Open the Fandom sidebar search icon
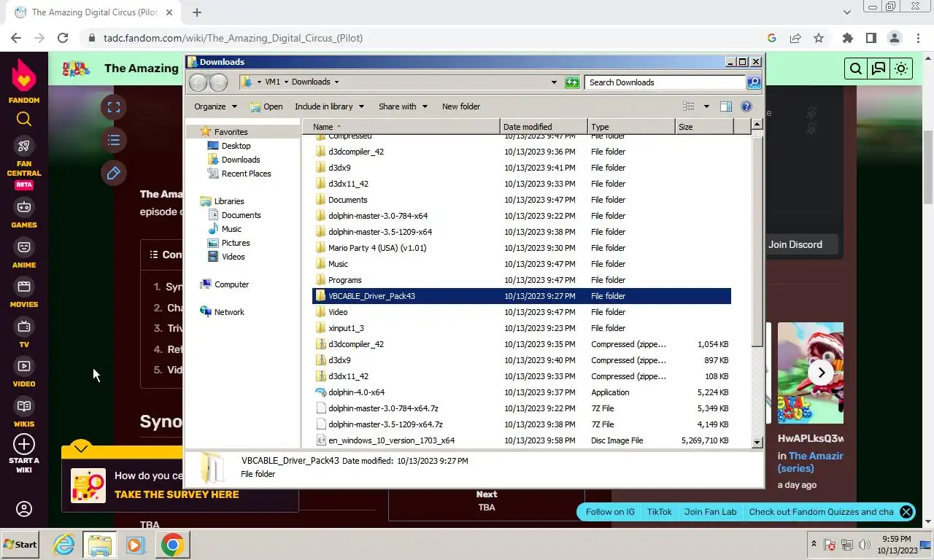 tap(24, 119)
